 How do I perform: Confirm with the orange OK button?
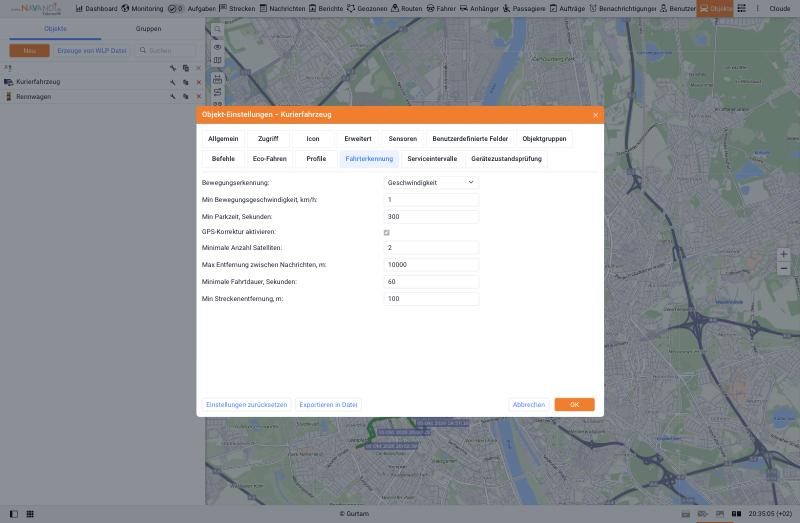point(574,405)
